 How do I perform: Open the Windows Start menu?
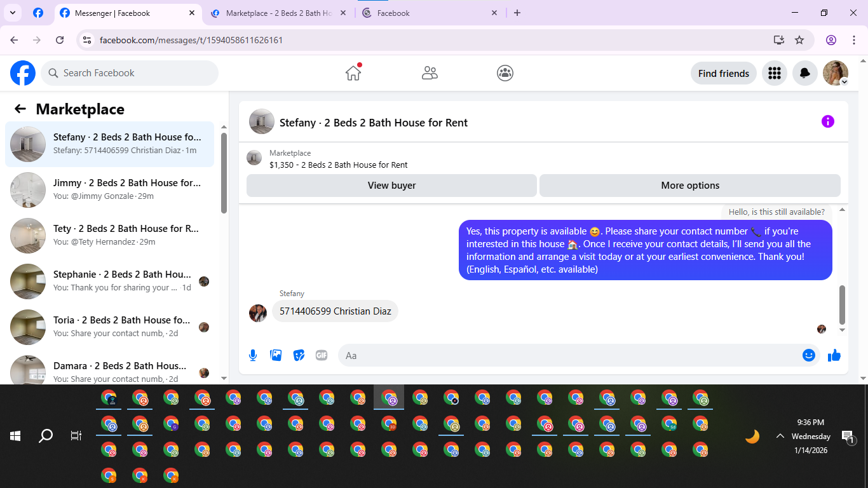point(15,436)
